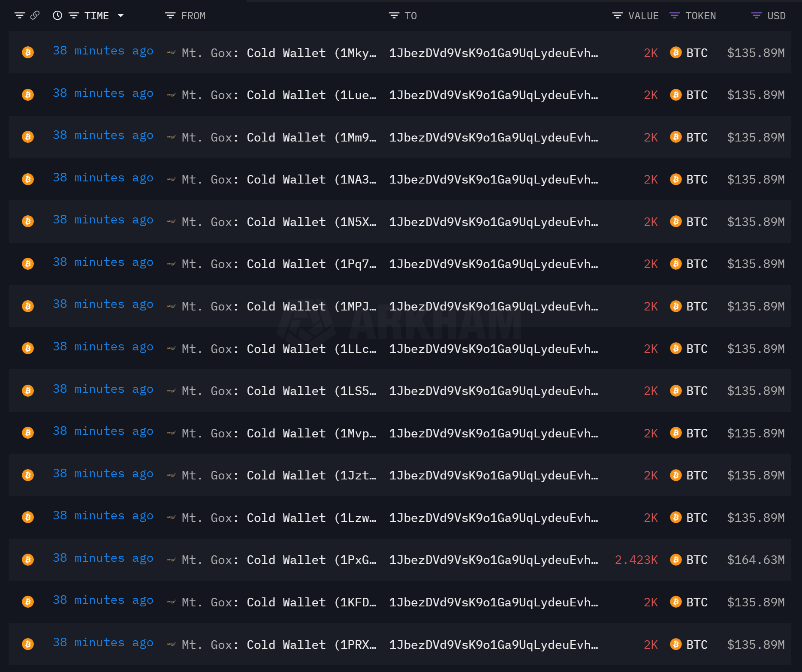
Task: Open the purple TOKEN filter
Action: 674,15
